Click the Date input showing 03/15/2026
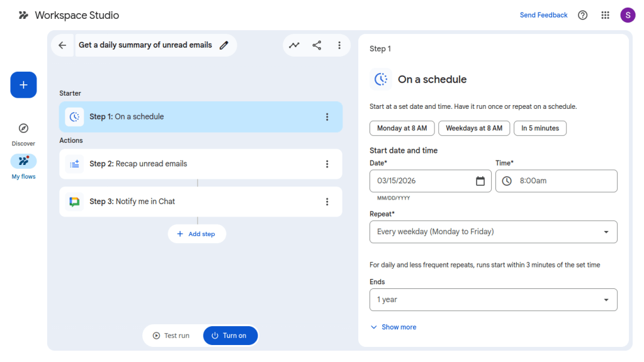The image size is (644, 362). pyautogui.click(x=431, y=181)
